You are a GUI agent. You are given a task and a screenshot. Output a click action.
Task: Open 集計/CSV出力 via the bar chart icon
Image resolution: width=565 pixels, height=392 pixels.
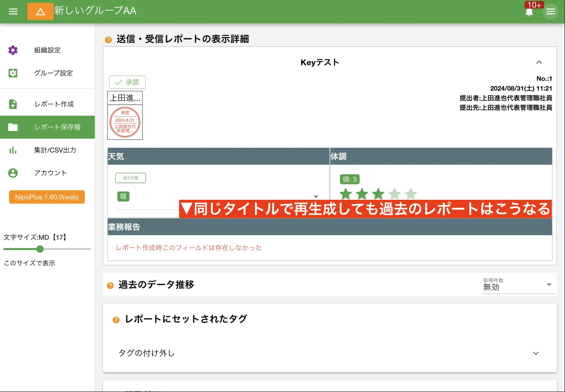[13, 150]
